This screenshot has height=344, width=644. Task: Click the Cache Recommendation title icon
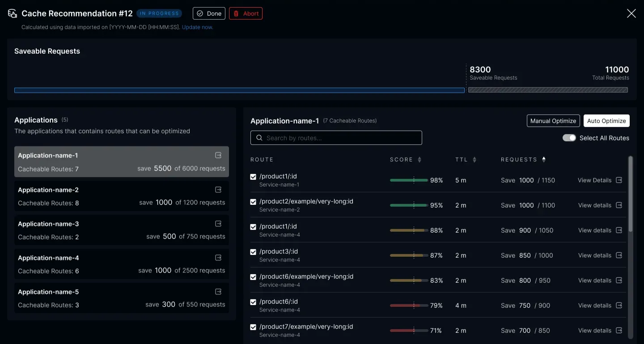(13, 14)
